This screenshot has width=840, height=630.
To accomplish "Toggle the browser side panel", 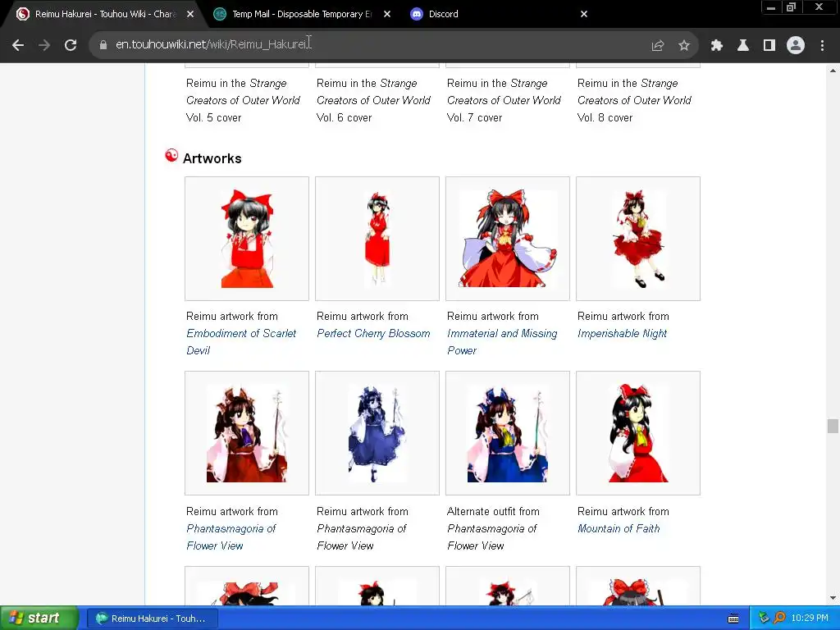I will (769, 46).
